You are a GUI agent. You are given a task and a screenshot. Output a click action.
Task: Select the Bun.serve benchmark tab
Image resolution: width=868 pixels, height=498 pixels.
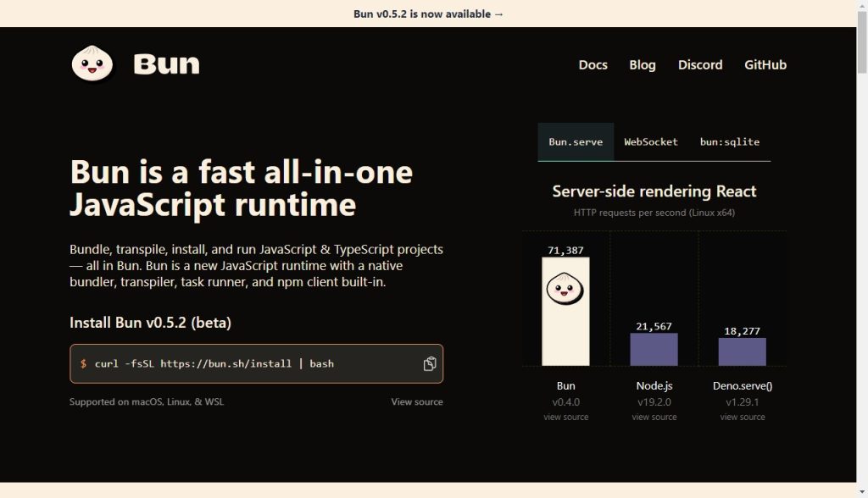tap(576, 141)
